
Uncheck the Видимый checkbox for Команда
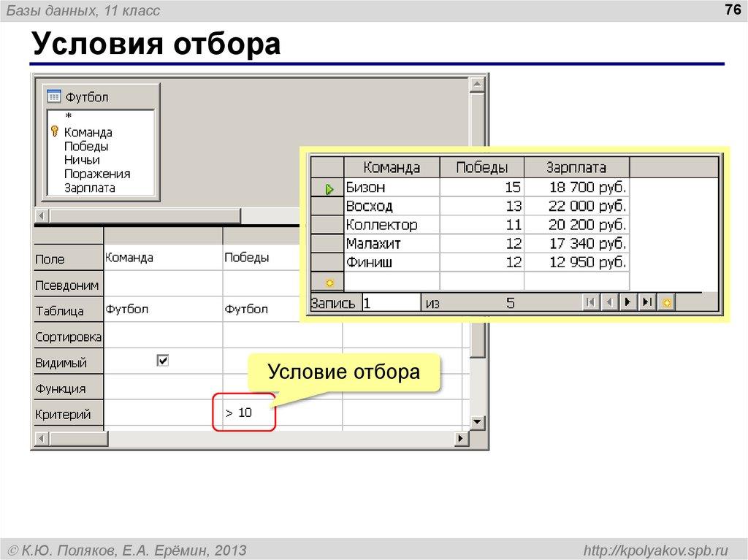click(x=164, y=360)
